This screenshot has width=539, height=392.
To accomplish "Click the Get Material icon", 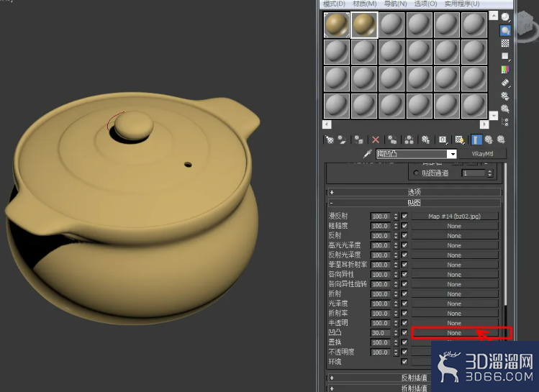I will click(x=330, y=140).
